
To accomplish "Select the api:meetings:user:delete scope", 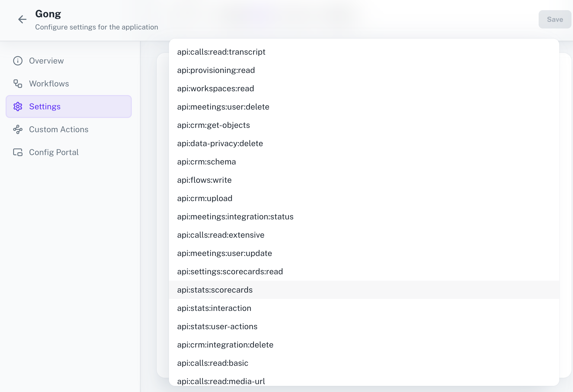I will [223, 107].
